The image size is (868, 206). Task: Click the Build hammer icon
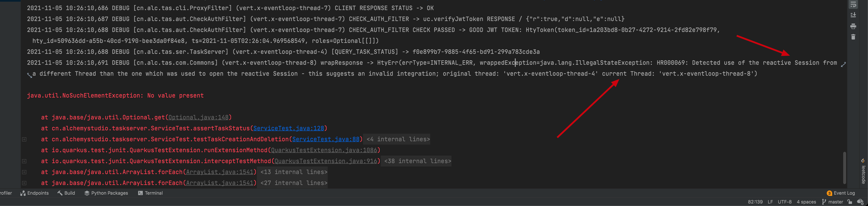click(60, 193)
